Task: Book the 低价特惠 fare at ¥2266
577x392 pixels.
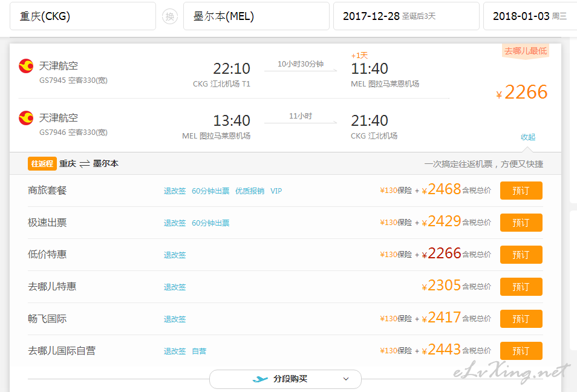Action: tap(521, 255)
